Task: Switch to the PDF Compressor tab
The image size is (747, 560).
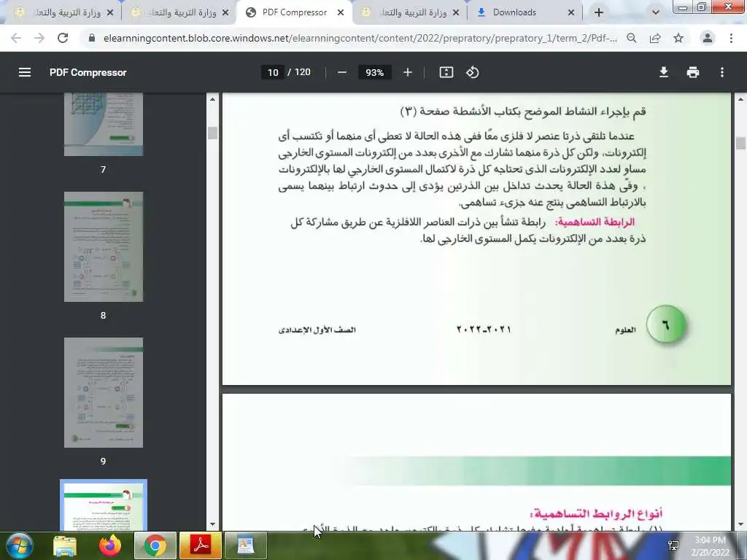Action: pyautogui.click(x=295, y=12)
